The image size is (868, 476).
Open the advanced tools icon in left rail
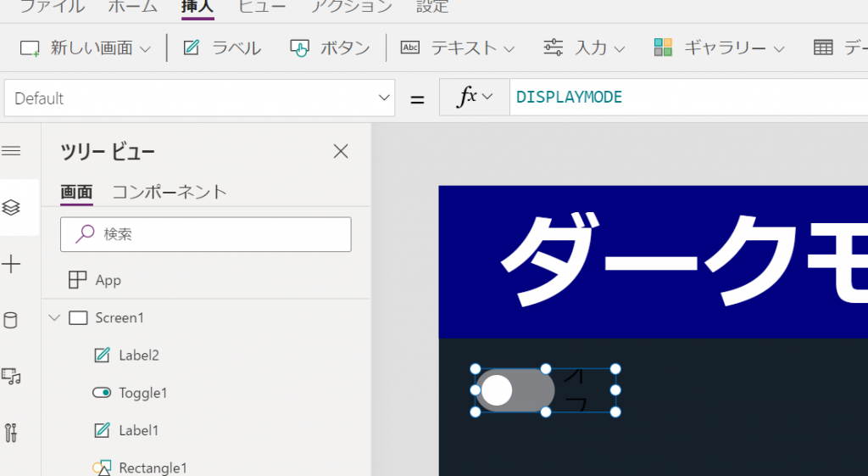tap(11, 433)
